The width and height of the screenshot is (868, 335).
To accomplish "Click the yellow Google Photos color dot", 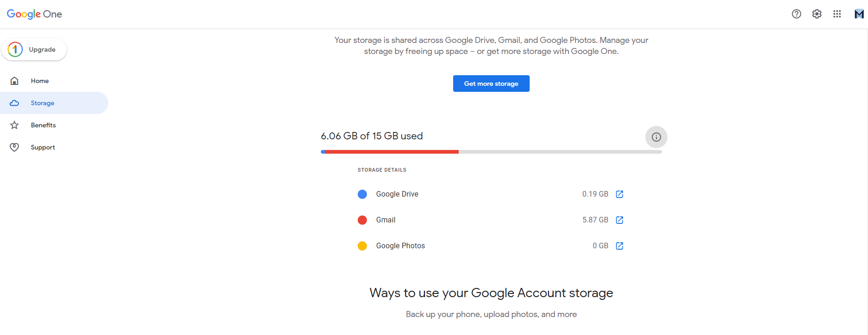I will 362,246.
